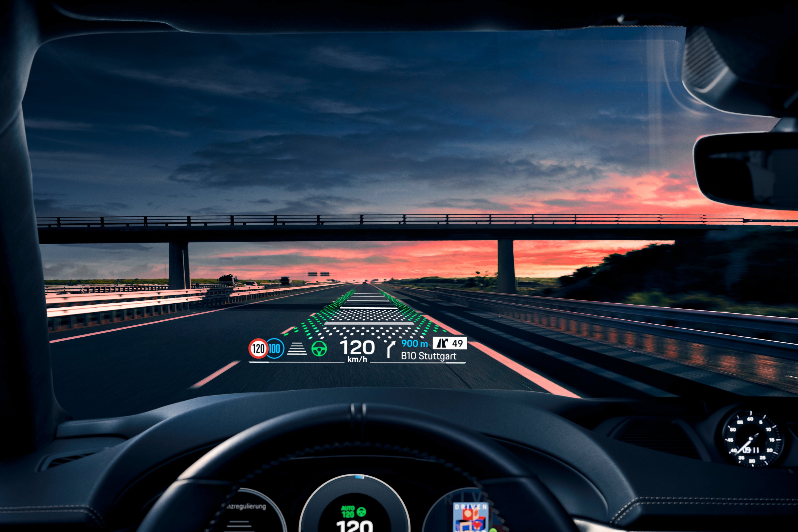The width and height of the screenshot is (798, 532).
Task: Click the green steering wheel icon in HUD
Action: [x=319, y=349]
